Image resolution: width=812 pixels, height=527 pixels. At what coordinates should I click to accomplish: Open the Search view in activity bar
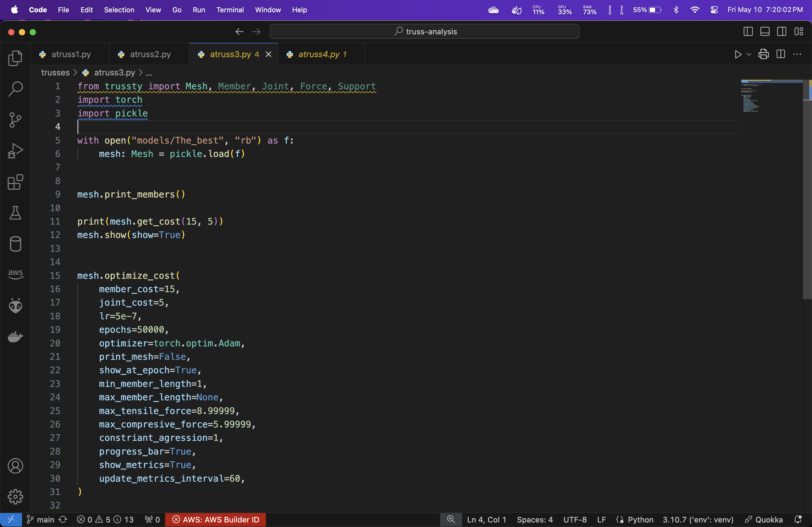click(15, 89)
